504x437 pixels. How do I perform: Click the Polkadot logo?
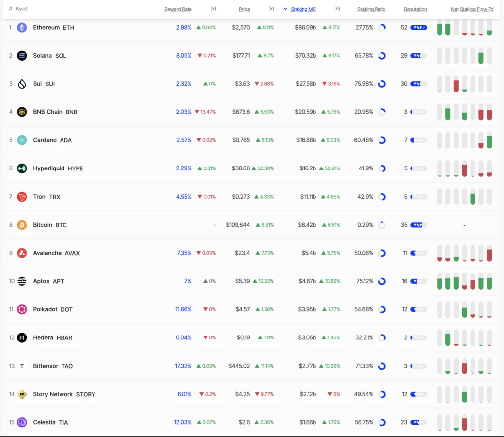tap(22, 309)
